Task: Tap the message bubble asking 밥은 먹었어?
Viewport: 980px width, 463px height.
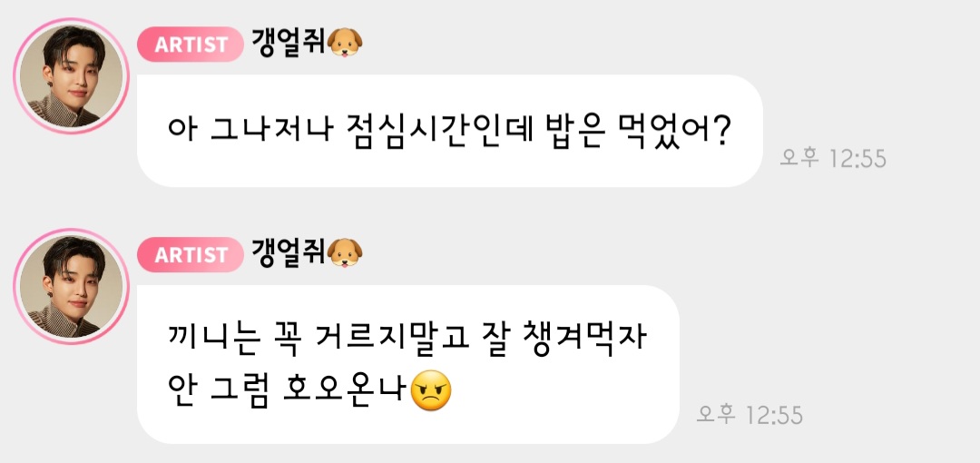Action: (x=450, y=131)
